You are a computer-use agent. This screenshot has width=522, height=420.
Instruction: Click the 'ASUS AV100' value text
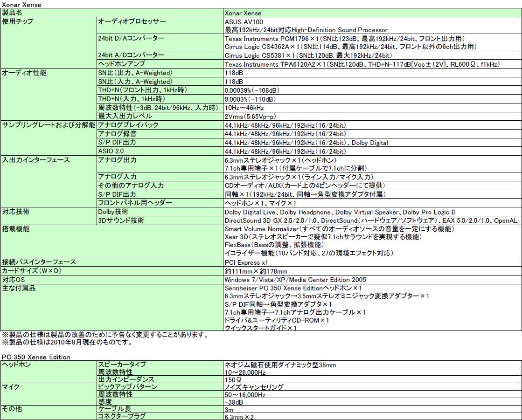(244, 22)
